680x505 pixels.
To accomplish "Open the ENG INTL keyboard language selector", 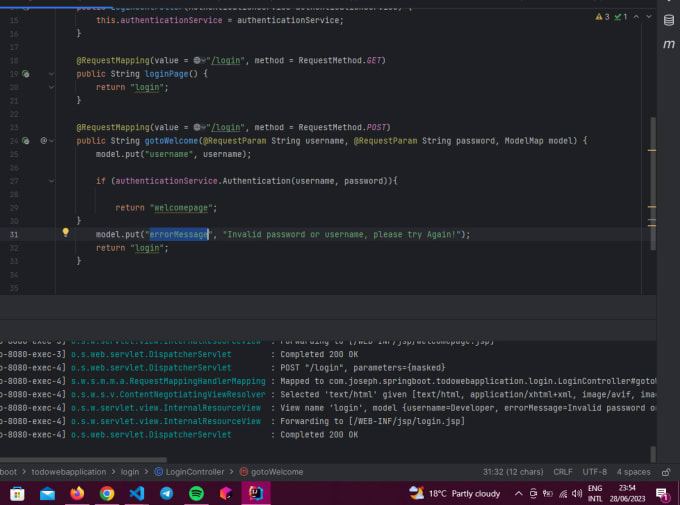I will pos(595,493).
